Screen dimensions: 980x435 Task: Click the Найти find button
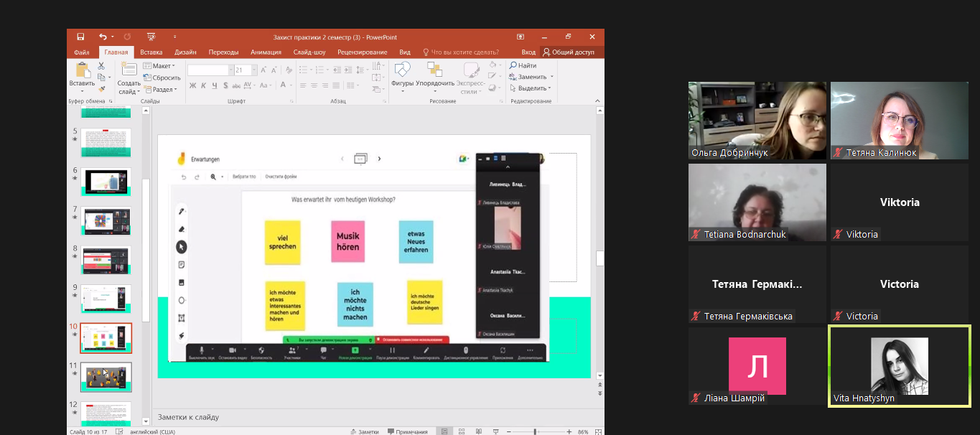(523, 65)
